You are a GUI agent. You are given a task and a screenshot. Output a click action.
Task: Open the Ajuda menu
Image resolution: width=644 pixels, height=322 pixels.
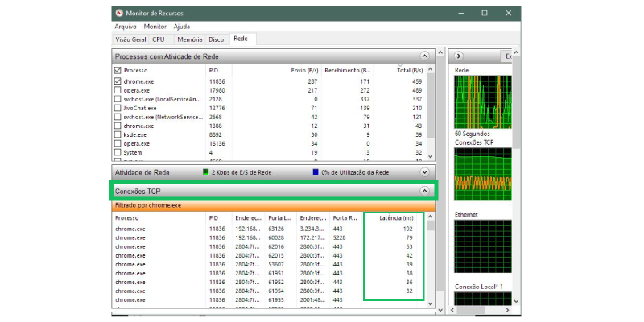(182, 27)
